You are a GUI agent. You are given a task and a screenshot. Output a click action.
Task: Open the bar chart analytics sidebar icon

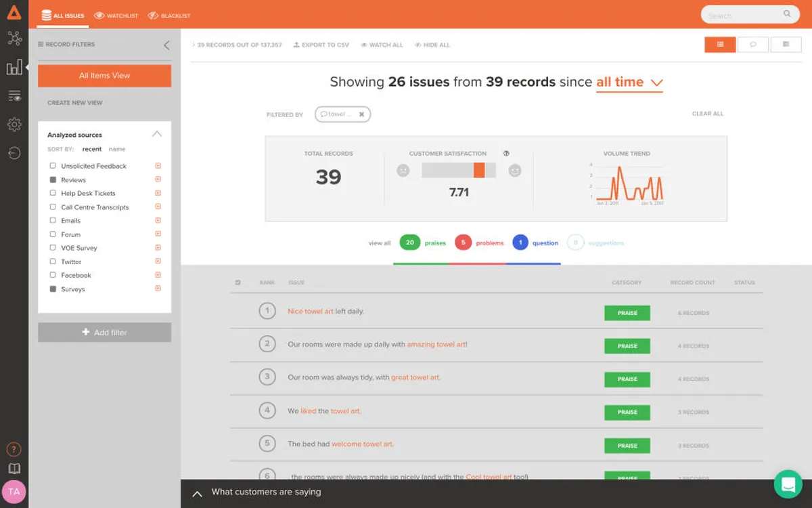[14, 67]
